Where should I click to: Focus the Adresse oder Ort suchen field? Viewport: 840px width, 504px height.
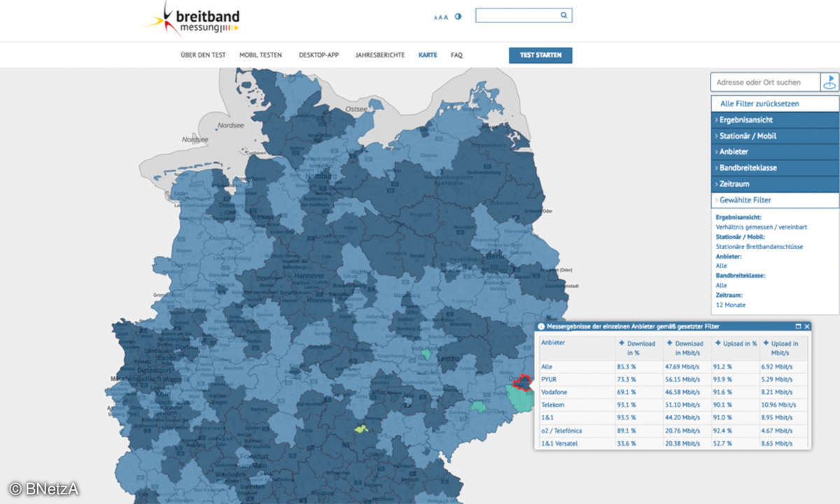tap(765, 82)
